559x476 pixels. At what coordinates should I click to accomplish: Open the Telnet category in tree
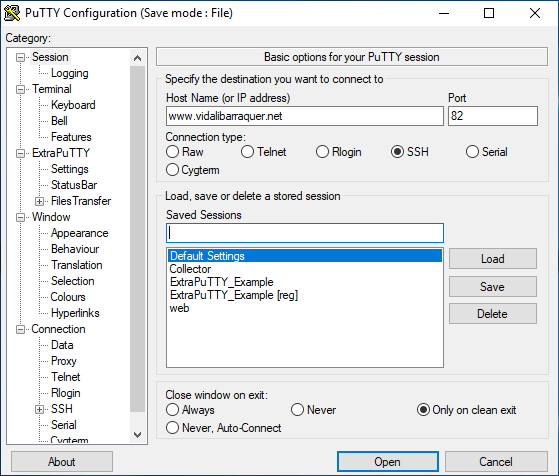[x=66, y=377]
